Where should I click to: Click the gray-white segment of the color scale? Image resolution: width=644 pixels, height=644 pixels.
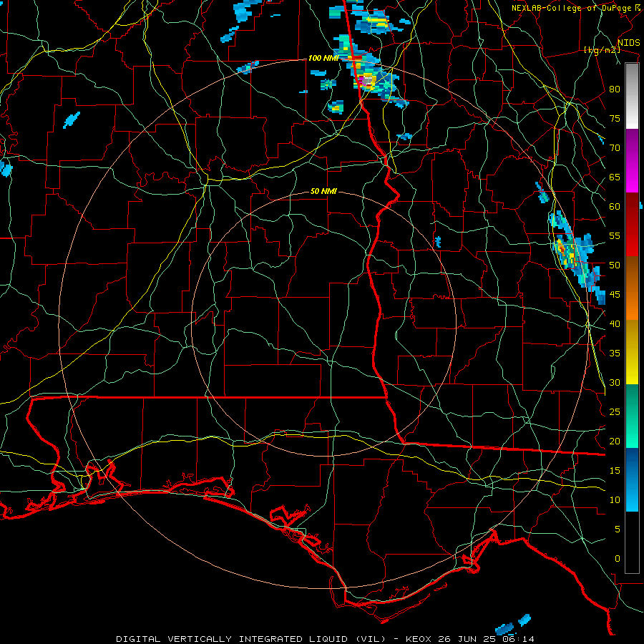tap(632, 96)
